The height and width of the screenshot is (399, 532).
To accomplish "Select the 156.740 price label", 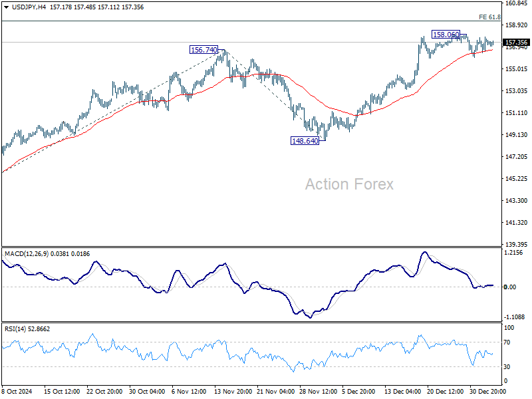I will point(204,50).
